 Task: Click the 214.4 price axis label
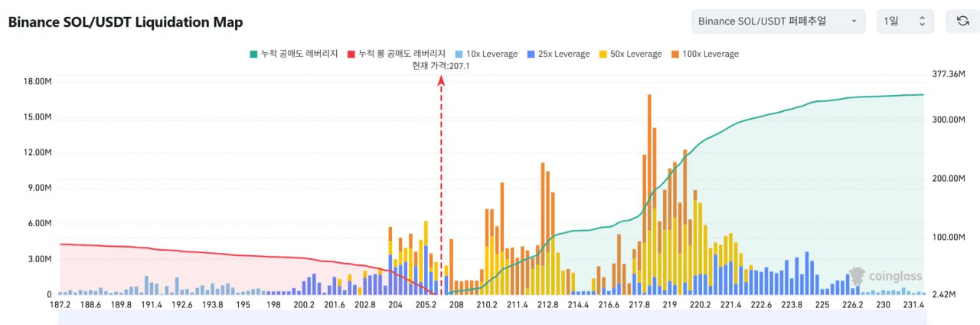tap(579, 305)
